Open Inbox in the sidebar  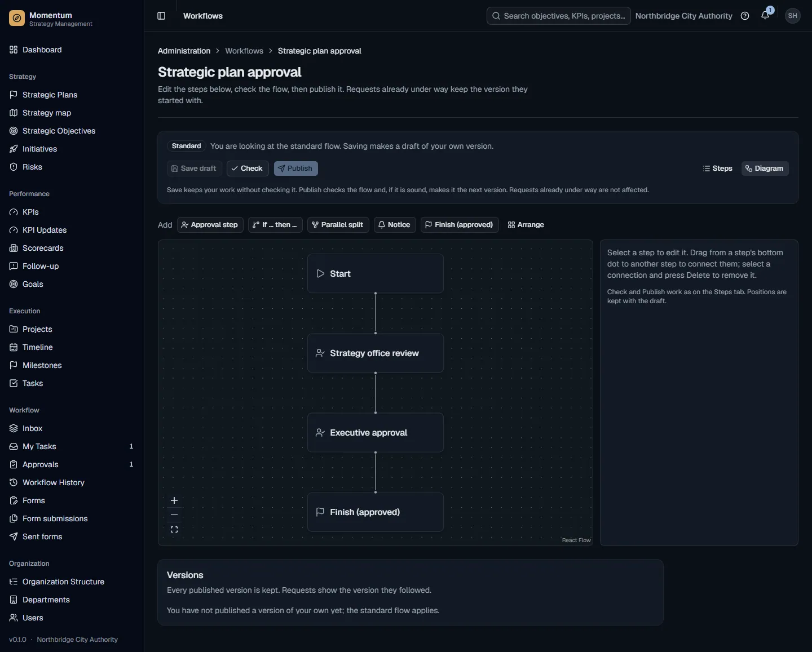pyautogui.click(x=72, y=428)
